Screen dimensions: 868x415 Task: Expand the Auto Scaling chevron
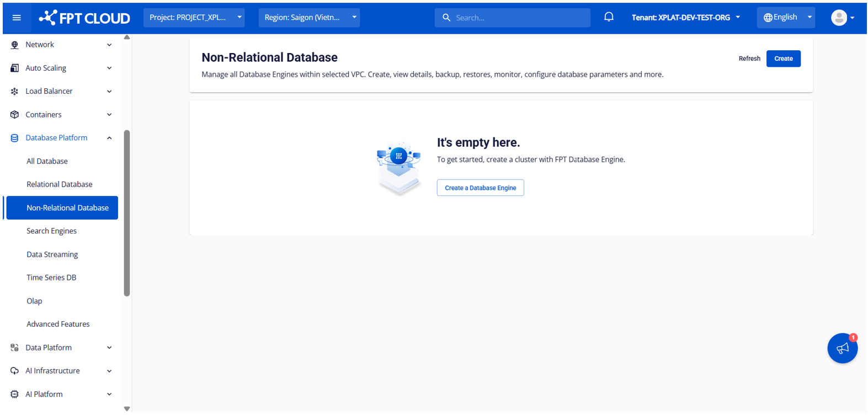[x=109, y=68]
